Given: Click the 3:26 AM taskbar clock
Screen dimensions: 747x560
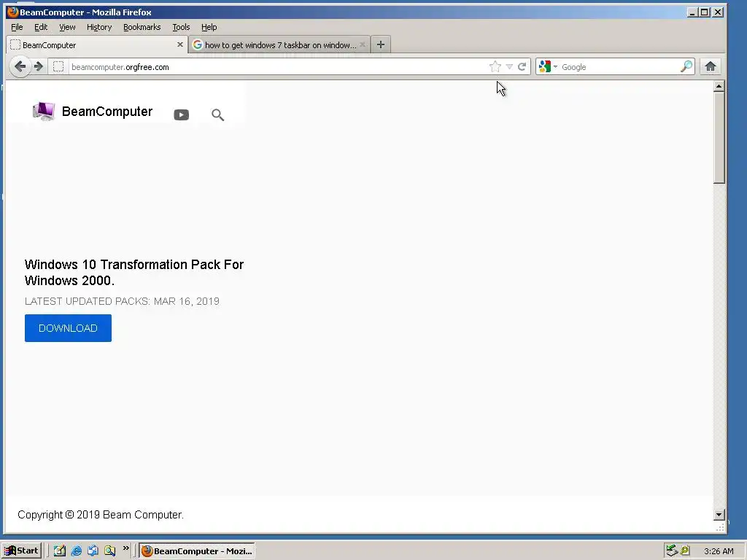Looking at the screenshot, I should (719, 551).
